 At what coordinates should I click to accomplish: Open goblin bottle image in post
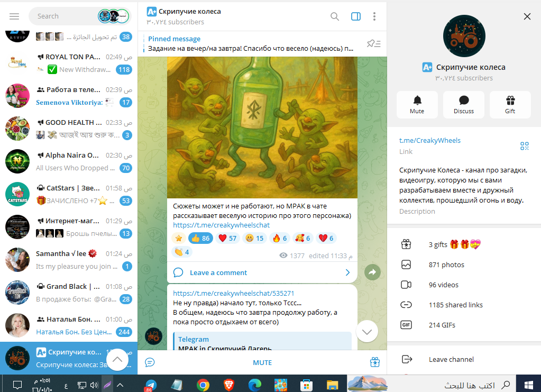(x=262, y=127)
